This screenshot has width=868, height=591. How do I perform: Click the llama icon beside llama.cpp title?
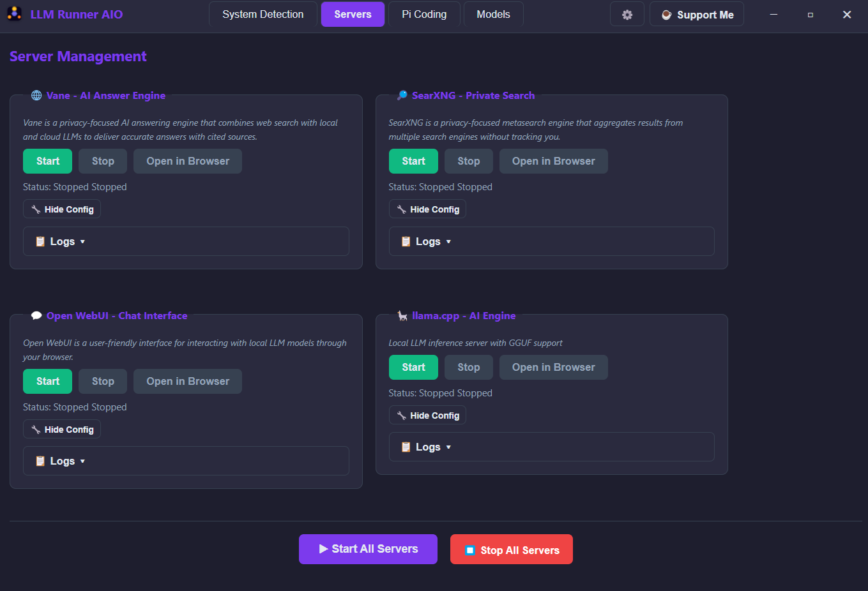pos(402,316)
